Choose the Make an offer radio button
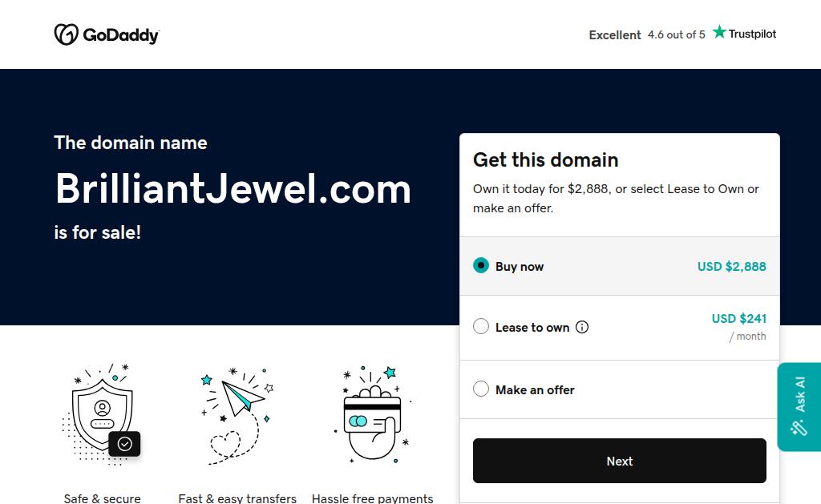This screenshot has width=821, height=504. (x=481, y=389)
